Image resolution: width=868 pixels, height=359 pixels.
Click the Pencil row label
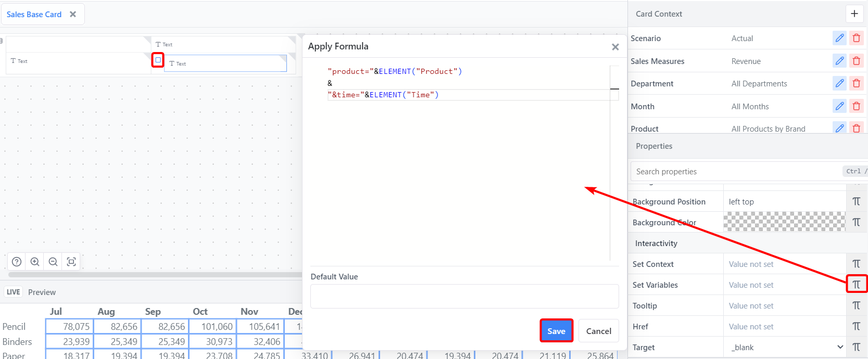pyautogui.click(x=14, y=326)
